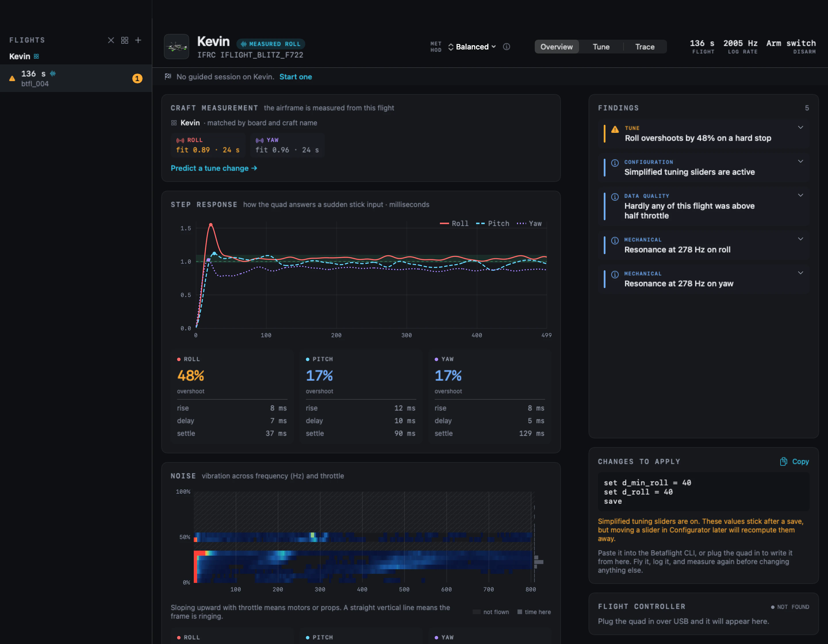
Task: Expand the Roll overshoots by 48% finding
Action: coord(800,127)
